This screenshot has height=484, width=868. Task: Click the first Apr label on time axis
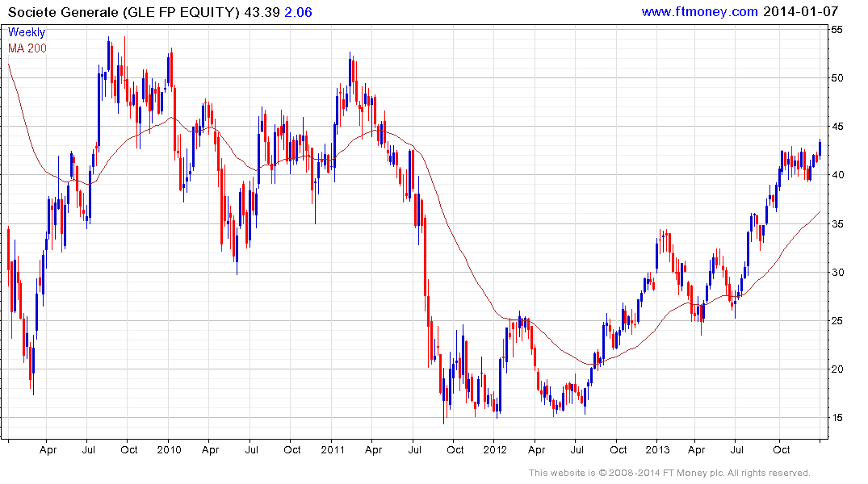(x=48, y=449)
